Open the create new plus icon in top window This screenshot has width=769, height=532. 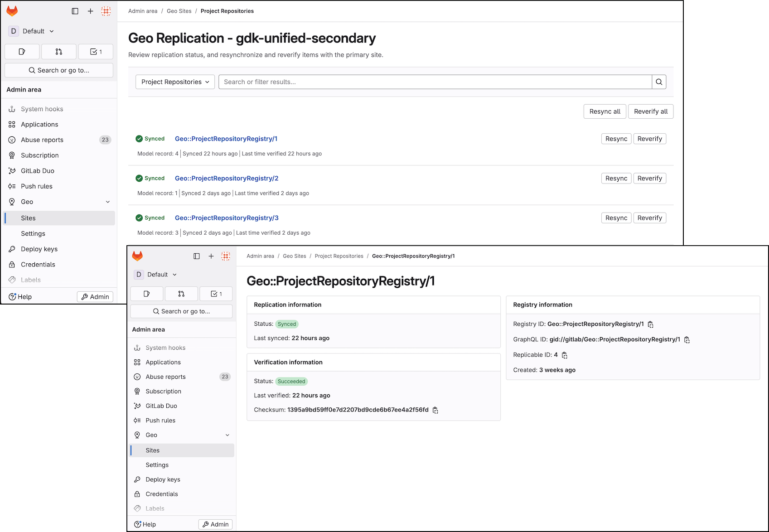tap(91, 11)
